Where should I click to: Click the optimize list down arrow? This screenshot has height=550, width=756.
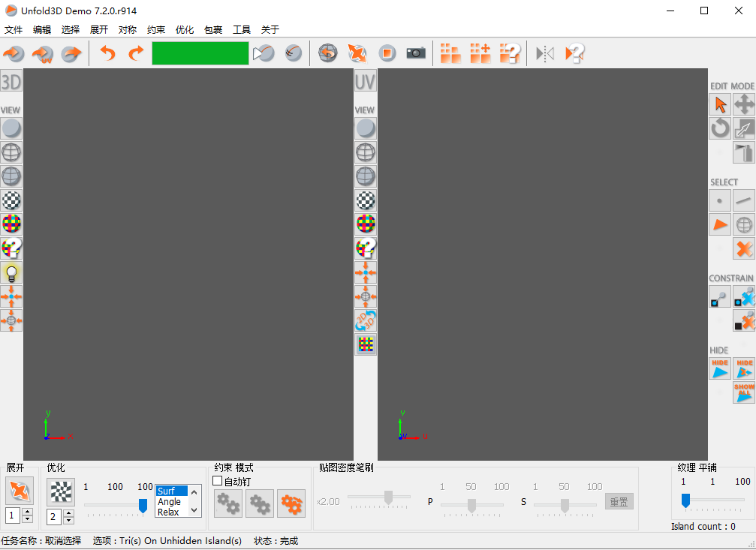(x=194, y=510)
